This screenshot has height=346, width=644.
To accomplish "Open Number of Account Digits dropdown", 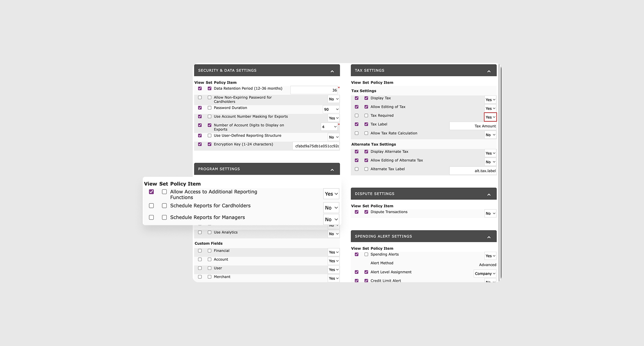I will [329, 127].
